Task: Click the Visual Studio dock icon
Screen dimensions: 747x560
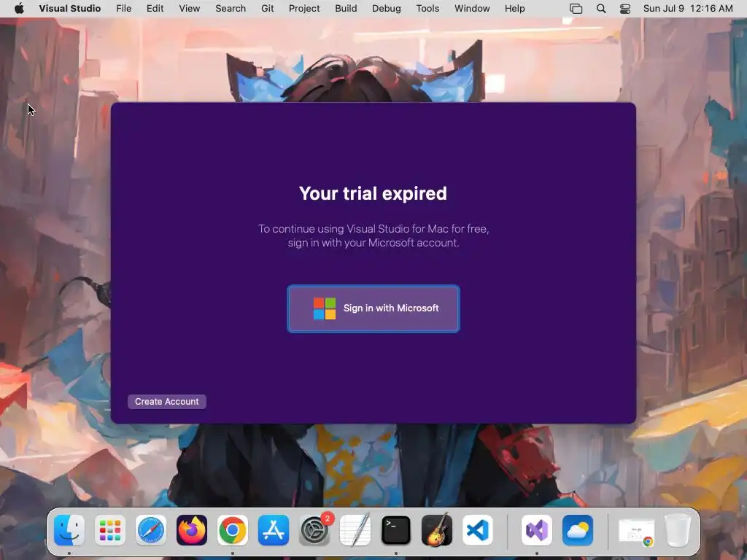Action: [537, 530]
